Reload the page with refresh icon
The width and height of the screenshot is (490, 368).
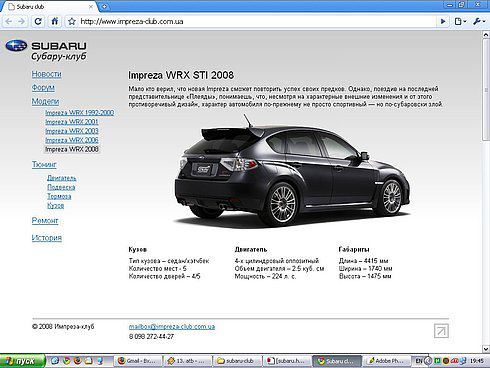click(38, 22)
